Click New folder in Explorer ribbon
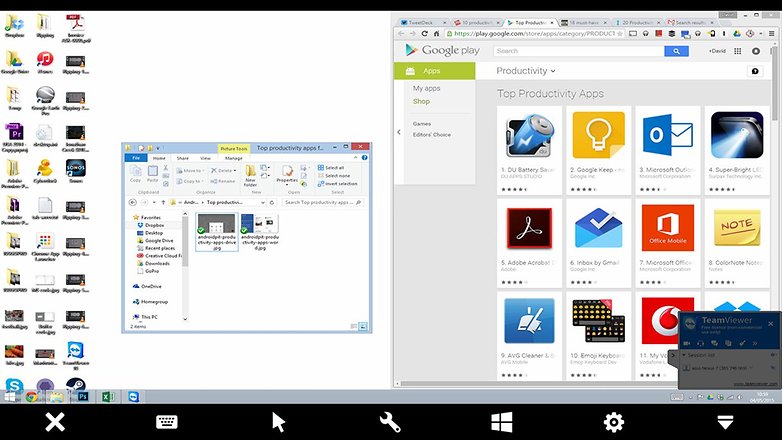The width and height of the screenshot is (782, 440). (x=250, y=176)
